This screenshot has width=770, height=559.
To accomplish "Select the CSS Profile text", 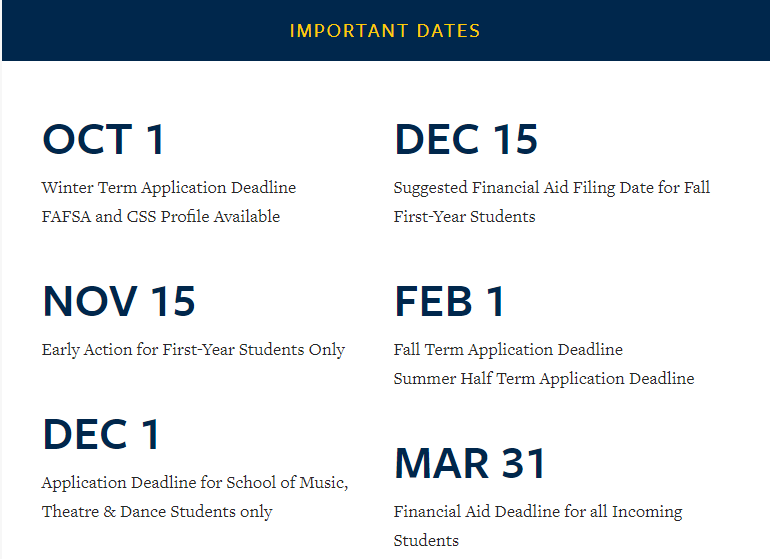I will [x=163, y=217].
